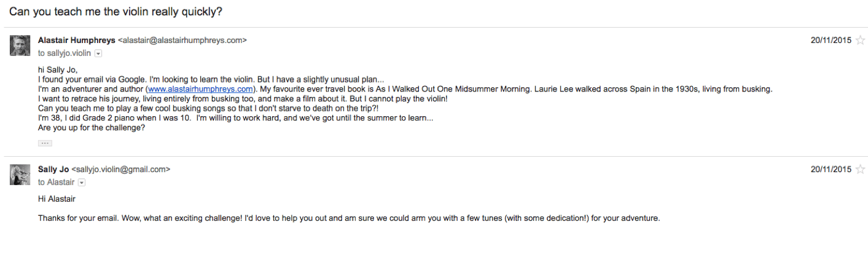Viewport: 868px width, 254px height.
Task: Click the first message's 20/11/2015 date
Action: 831,41
